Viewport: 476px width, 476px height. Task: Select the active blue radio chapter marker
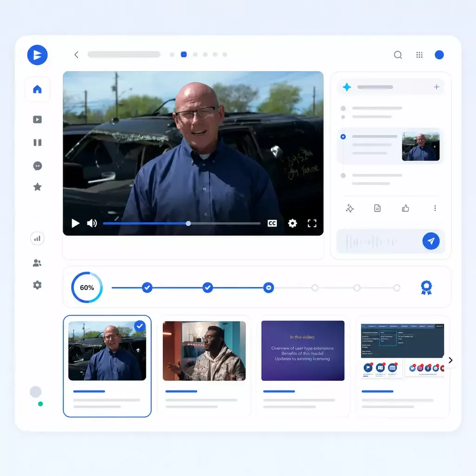[x=343, y=137]
